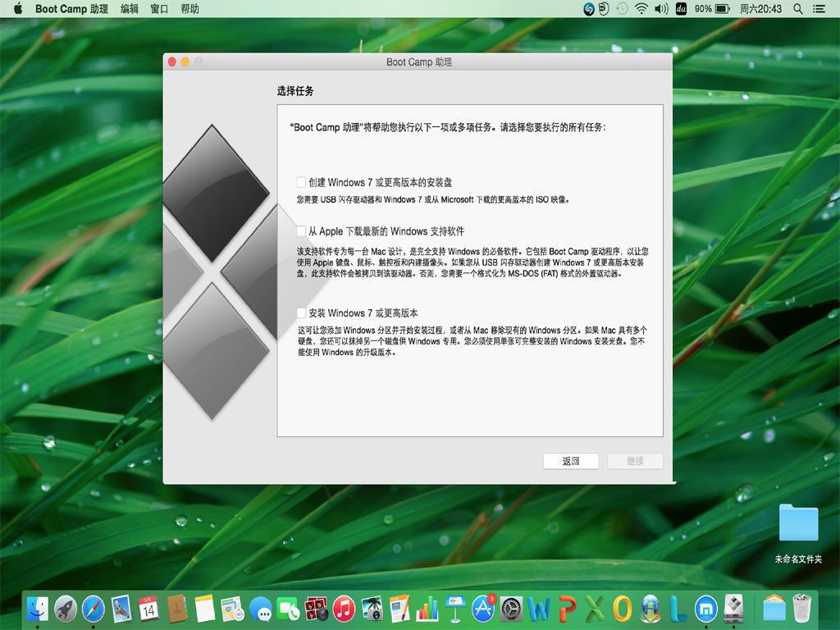This screenshot has height=630, width=840.
Task: Open volume control in menu bar
Action: [661, 8]
